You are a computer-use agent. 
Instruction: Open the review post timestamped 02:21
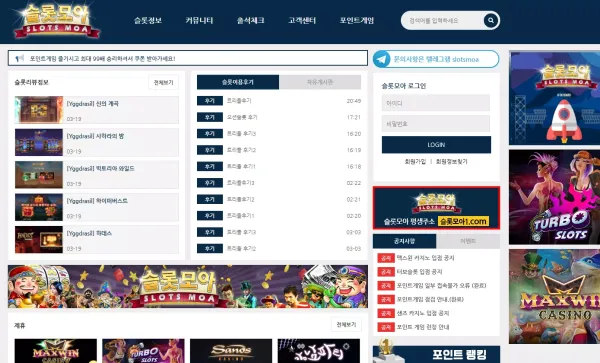[x=279, y=200]
